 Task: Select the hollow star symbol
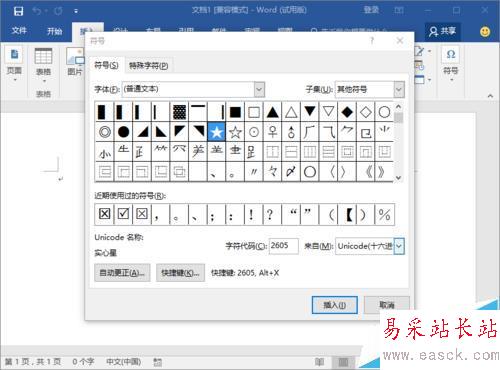point(235,132)
